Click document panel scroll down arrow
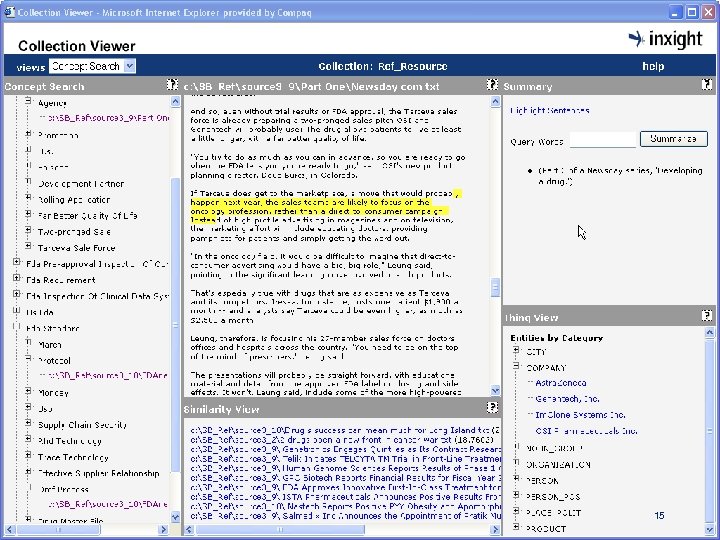The width and height of the screenshot is (720, 540). pyautogui.click(x=495, y=391)
